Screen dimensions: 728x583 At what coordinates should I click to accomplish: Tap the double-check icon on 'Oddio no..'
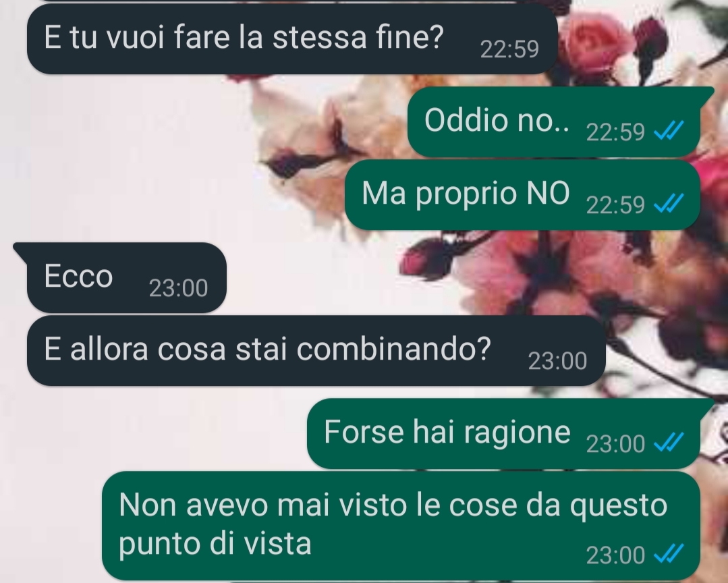point(669,130)
